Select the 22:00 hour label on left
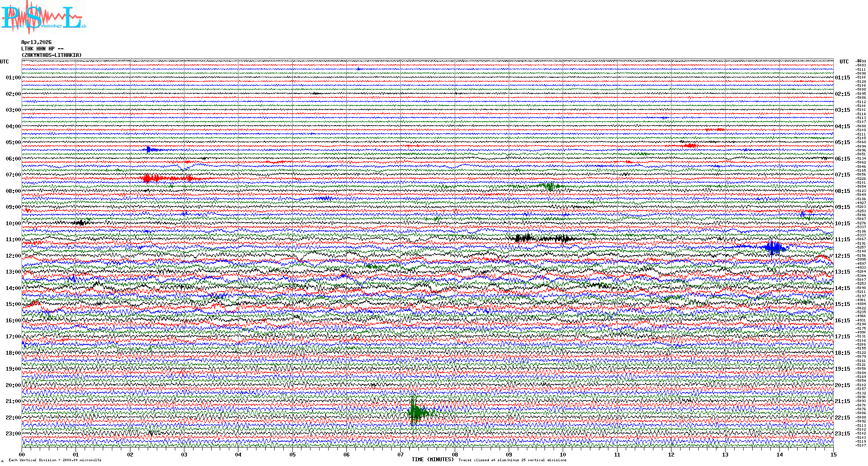This screenshot has height=466, width=868. point(13,418)
